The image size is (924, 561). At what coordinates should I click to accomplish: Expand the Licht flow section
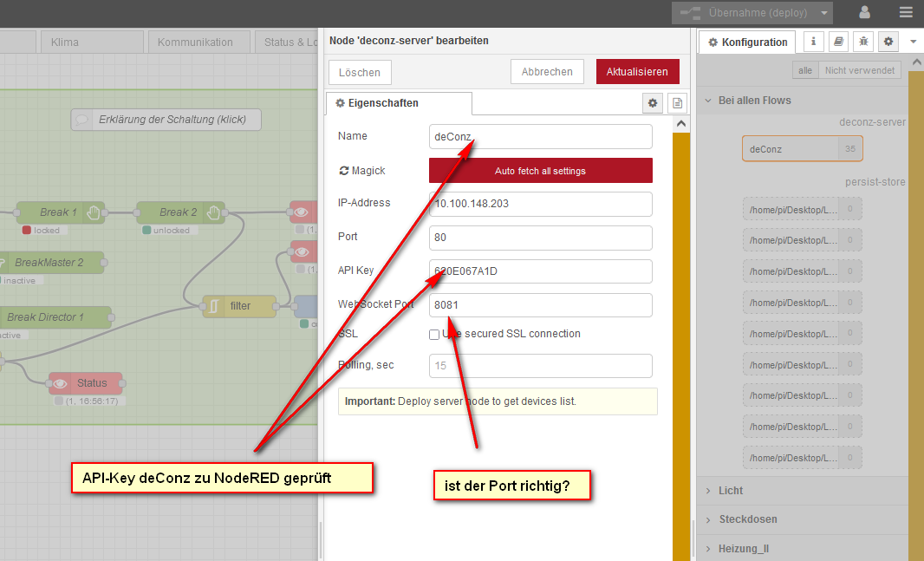pyautogui.click(x=730, y=491)
